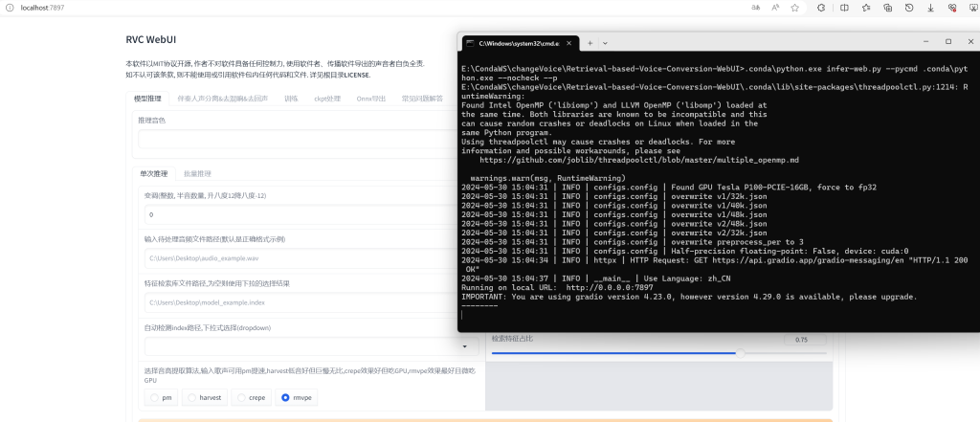The width and height of the screenshot is (980, 422).
Task: Open the 推理音色 voice selection dropdown
Action: 298,139
